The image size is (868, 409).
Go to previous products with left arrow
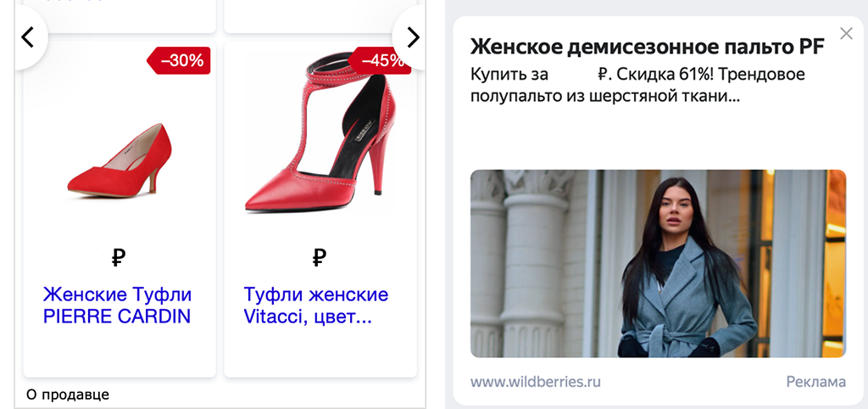28,37
